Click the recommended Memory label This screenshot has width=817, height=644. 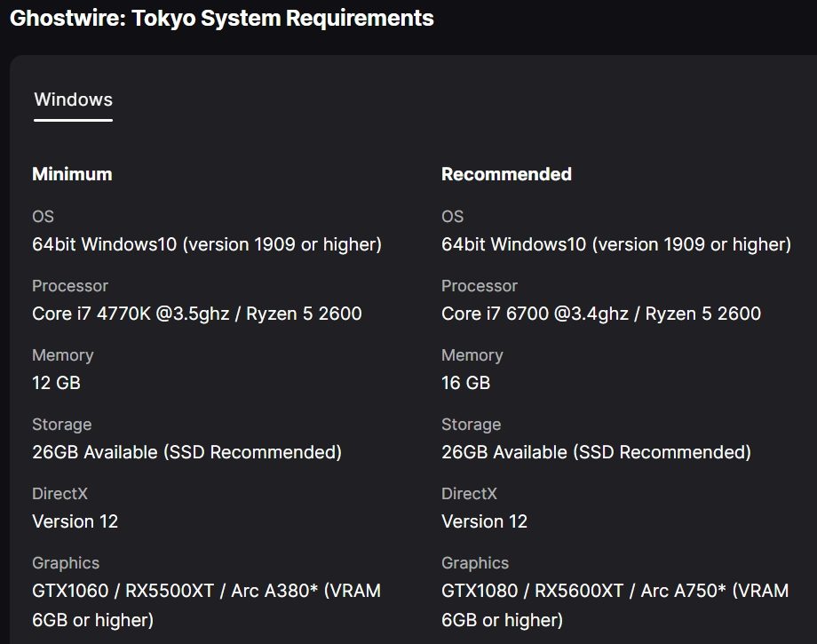pyautogui.click(x=472, y=355)
